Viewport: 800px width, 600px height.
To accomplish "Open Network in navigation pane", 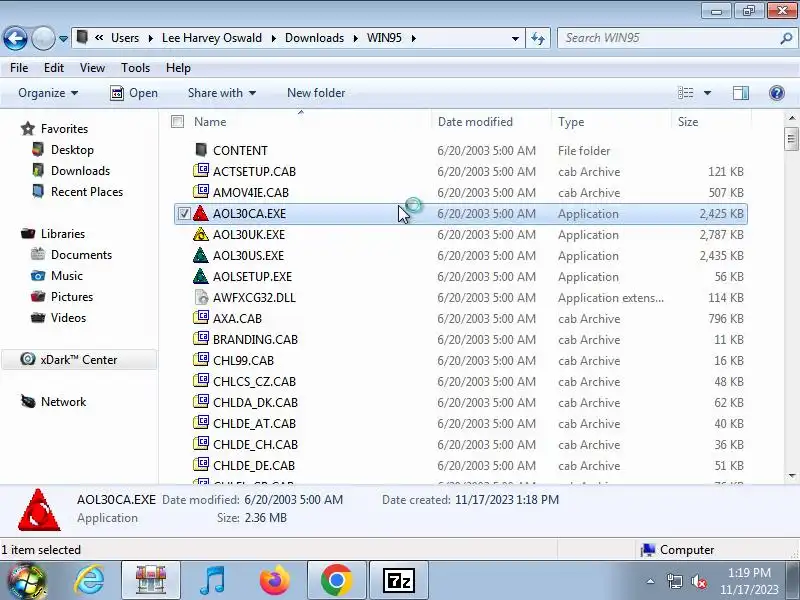I will 63,402.
